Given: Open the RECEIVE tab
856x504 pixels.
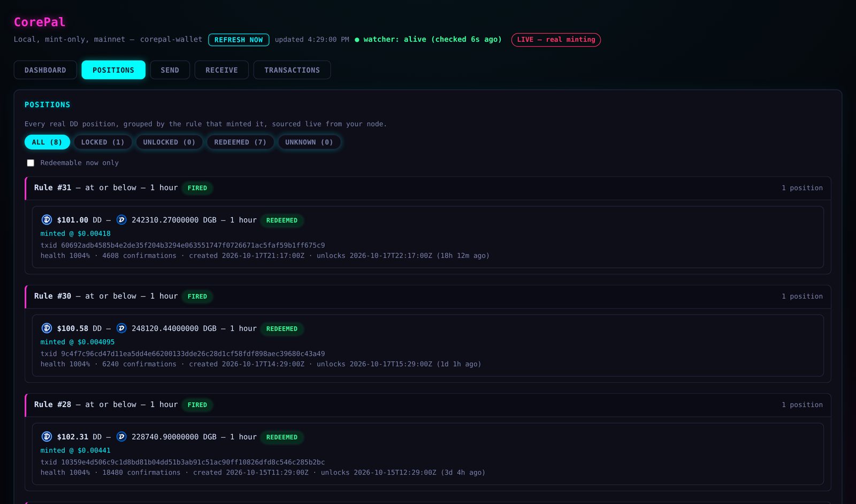Looking at the screenshot, I should pos(221,70).
